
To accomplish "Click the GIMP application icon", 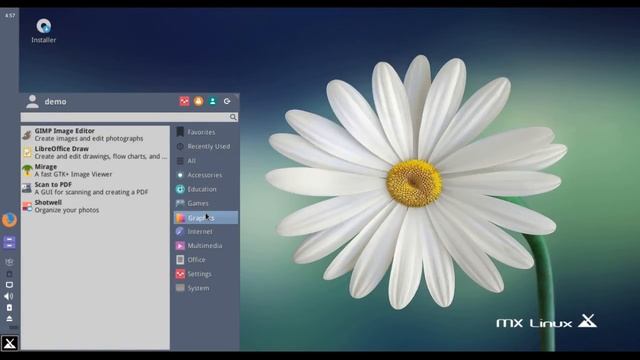I will 27,135.
